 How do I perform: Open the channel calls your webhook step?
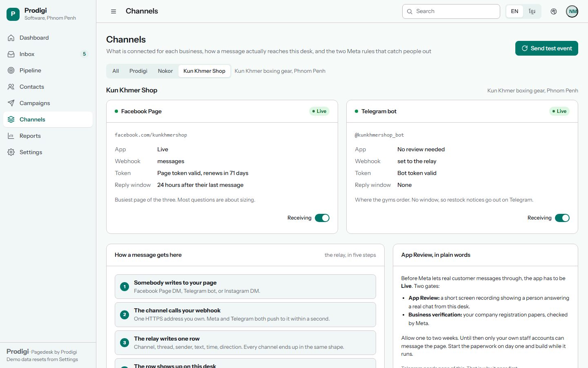point(245,314)
